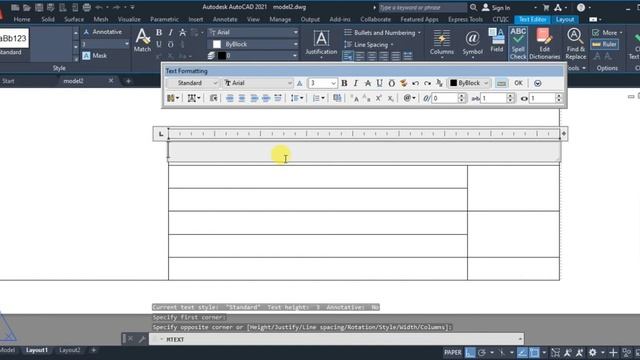Click Paragraph settings icon in toolbar
The width and height of the screenshot is (640, 360).
pos(213,98)
